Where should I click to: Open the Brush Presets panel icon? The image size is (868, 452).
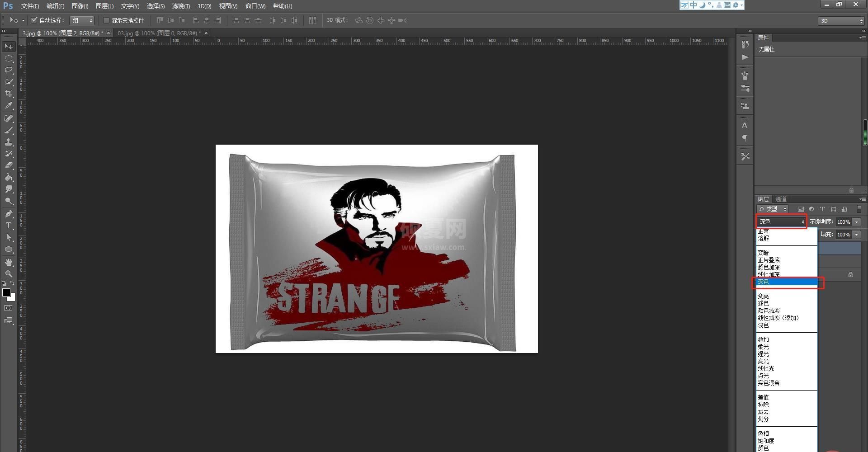pos(745,89)
